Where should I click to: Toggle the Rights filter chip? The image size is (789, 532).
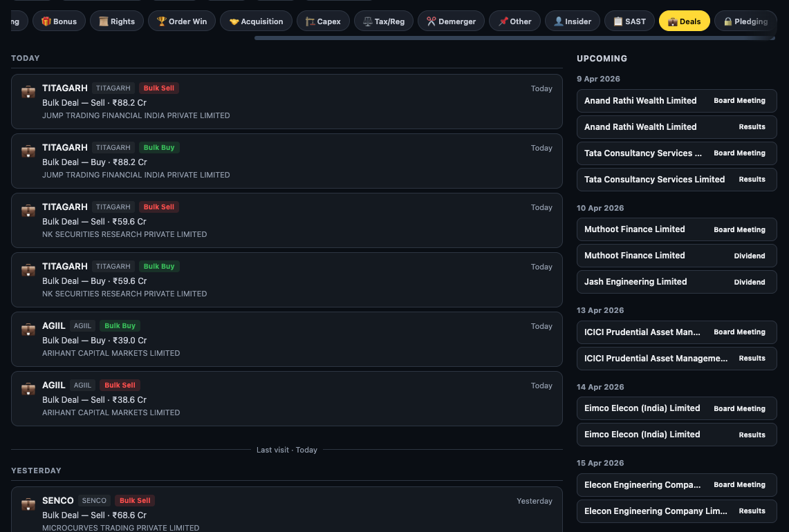[116, 21]
